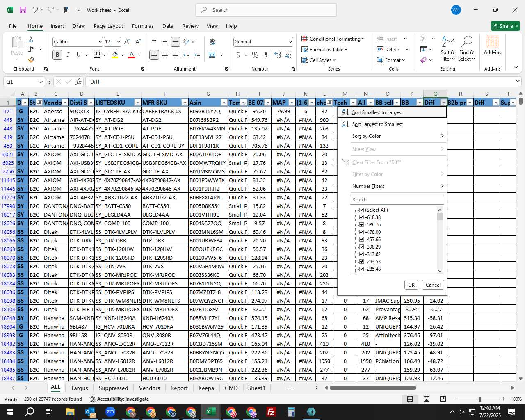Screen dimensions: 525x420
Task: Click OK in filter menu
Action: [411, 285]
